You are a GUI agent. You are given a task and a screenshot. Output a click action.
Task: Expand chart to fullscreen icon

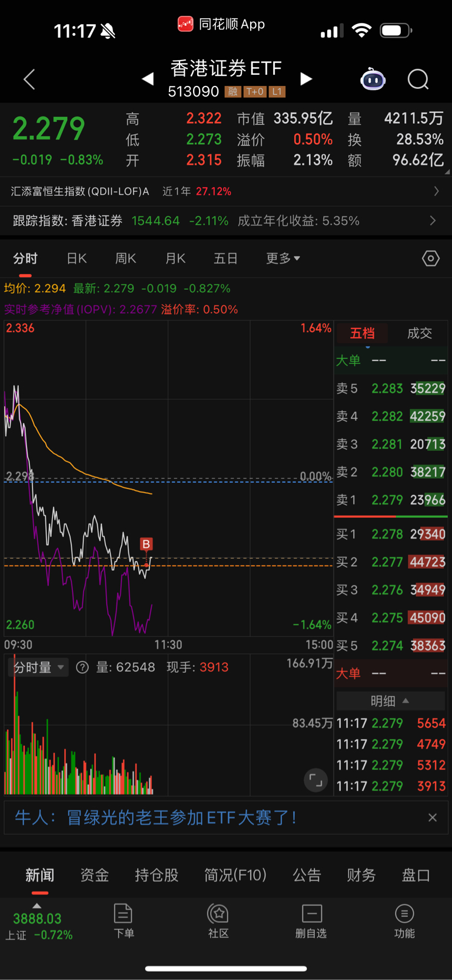316,780
